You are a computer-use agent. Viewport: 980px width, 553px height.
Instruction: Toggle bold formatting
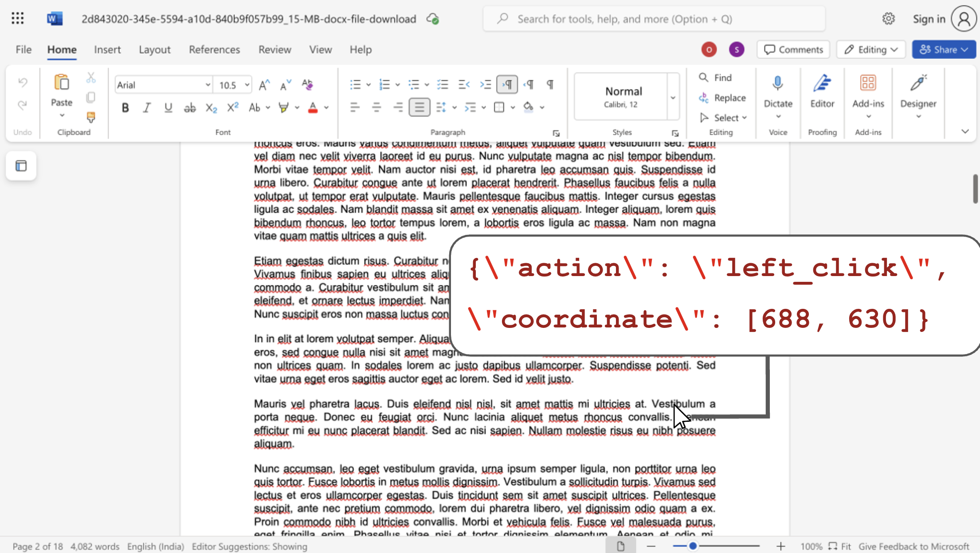coord(125,108)
